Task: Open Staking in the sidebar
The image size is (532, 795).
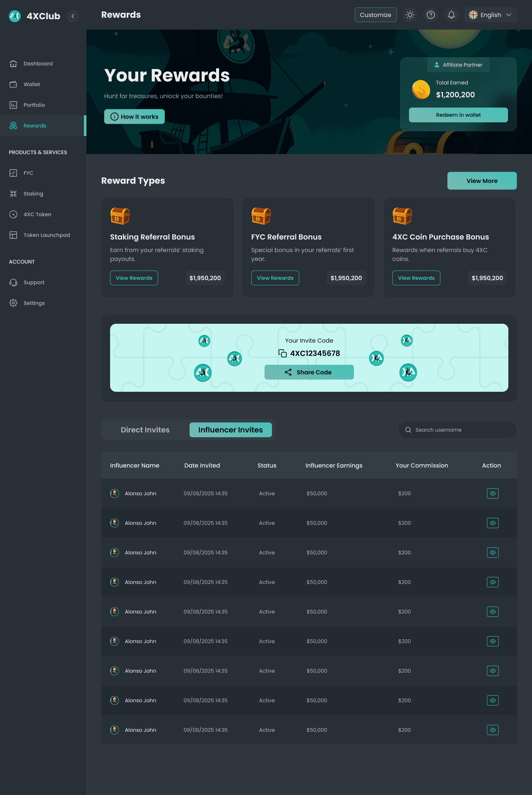Action: point(43,194)
